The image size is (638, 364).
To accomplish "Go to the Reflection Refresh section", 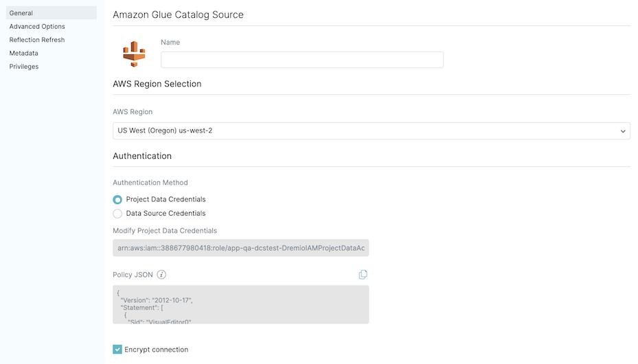I will tap(37, 40).
